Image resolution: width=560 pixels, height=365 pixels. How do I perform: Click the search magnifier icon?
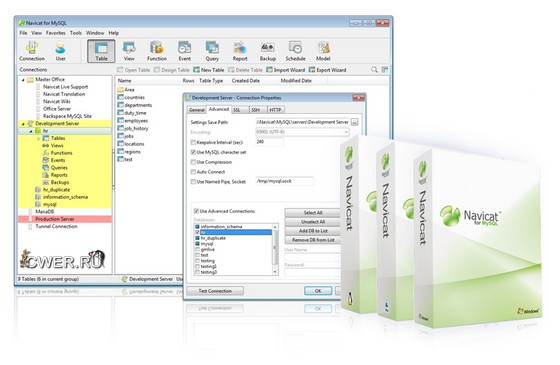[374, 70]
